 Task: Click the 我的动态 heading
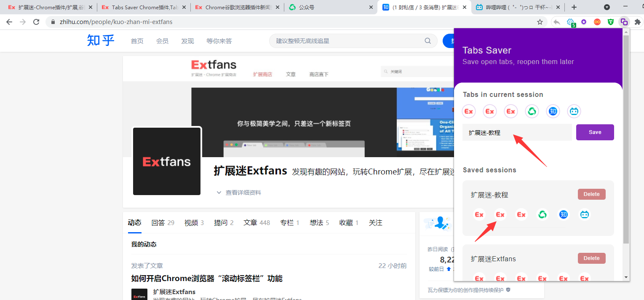point(144,244)
